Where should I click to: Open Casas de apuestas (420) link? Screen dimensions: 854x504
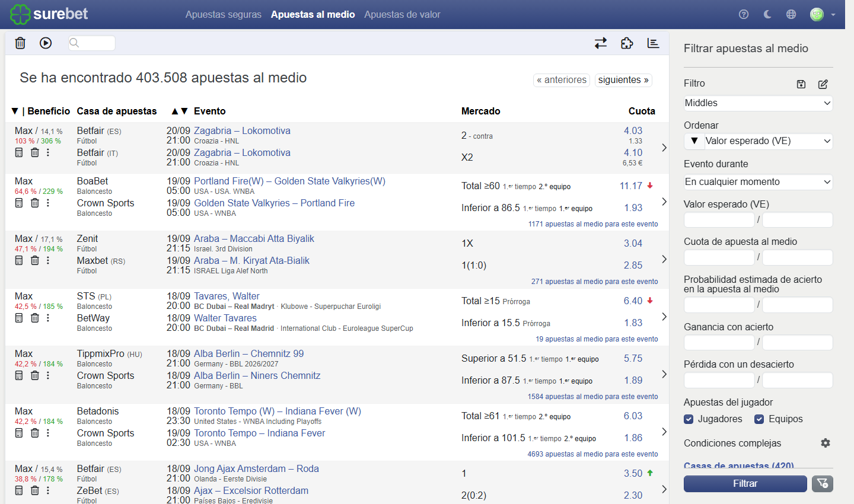[739, 465]
